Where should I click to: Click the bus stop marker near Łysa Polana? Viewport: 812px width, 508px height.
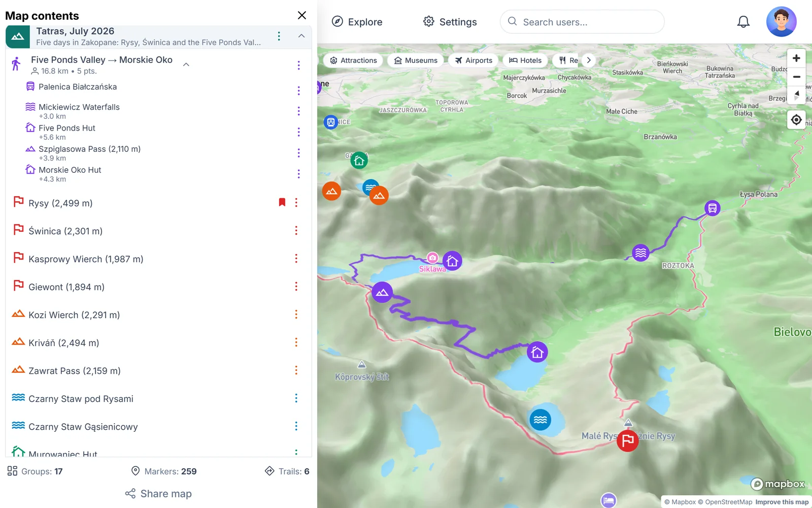point(713,208)
